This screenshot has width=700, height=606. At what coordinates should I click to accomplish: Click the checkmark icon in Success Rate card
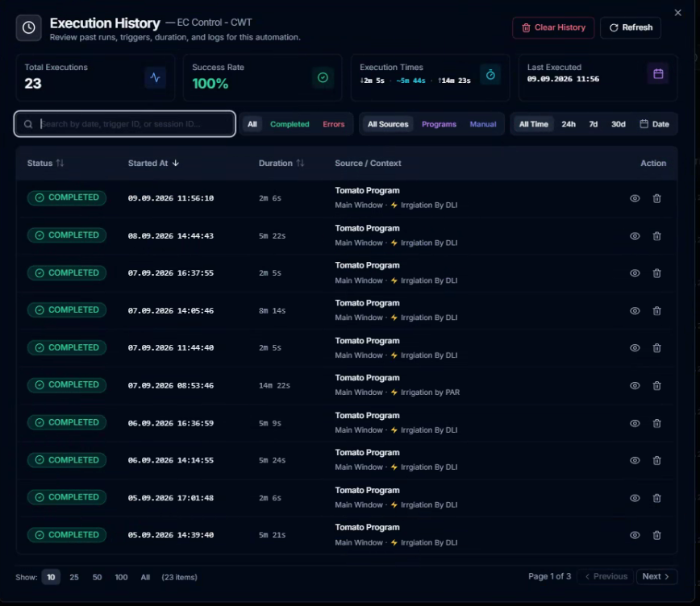click(x=323, y=77)
